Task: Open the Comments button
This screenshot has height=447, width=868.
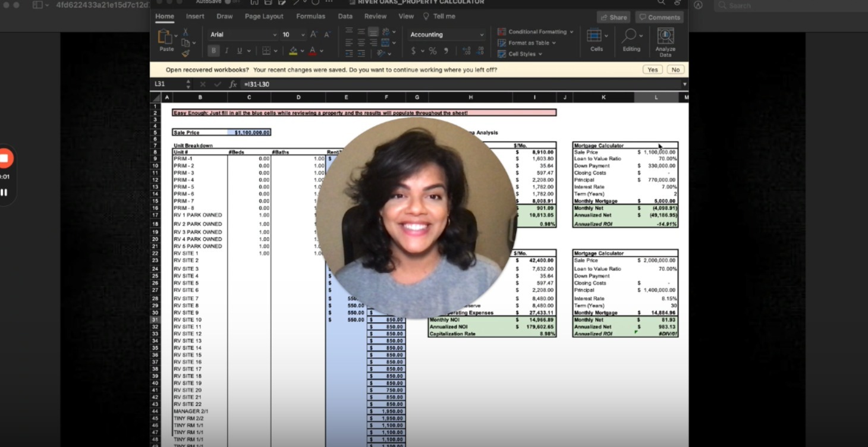Action: [659, 17]
